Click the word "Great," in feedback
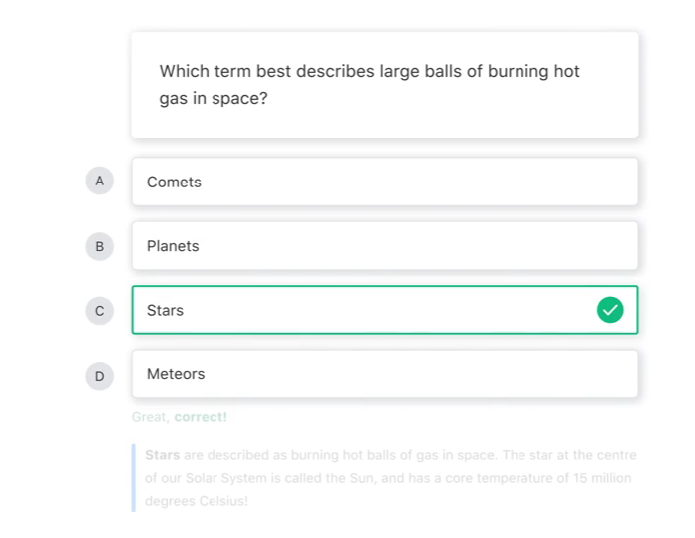Viewport: 695px width, 538px height. coord(151,417)
